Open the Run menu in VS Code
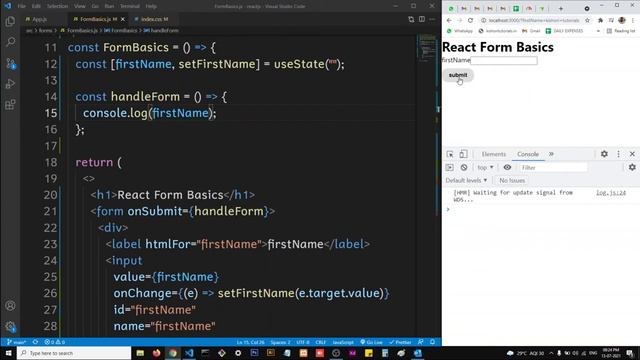The width and height of the screenshot is (640, 360). [x=109, y=6]
